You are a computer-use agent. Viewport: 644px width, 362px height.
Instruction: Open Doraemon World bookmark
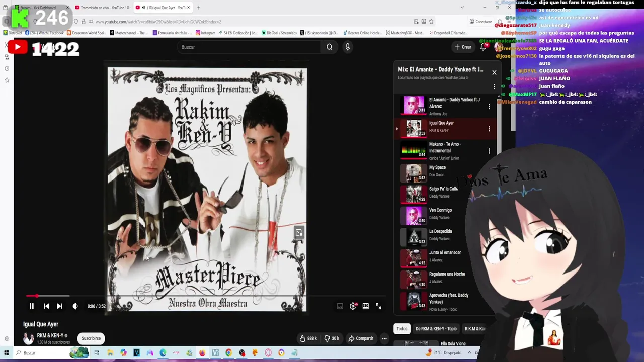[x=86, y=33]
